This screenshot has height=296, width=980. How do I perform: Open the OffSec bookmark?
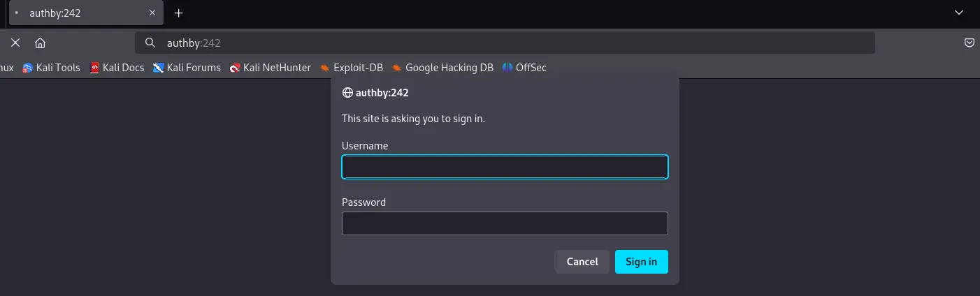point(524,68)
